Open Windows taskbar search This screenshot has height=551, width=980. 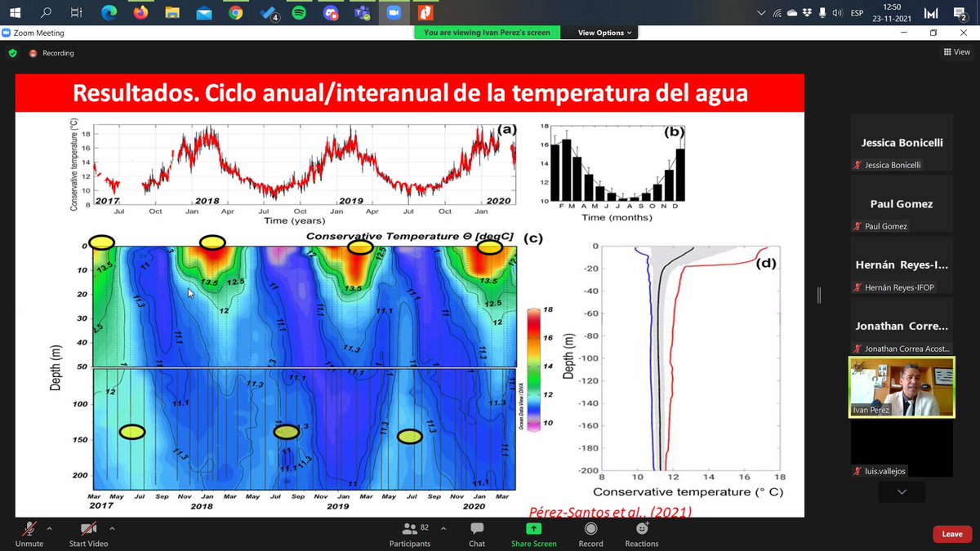[x=47, y=13]
